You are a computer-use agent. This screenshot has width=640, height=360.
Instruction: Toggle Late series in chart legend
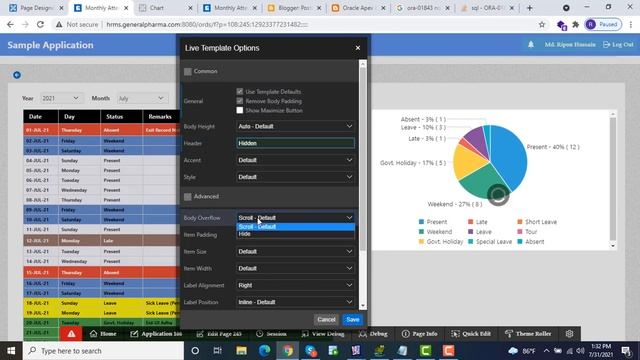[478, 222]
